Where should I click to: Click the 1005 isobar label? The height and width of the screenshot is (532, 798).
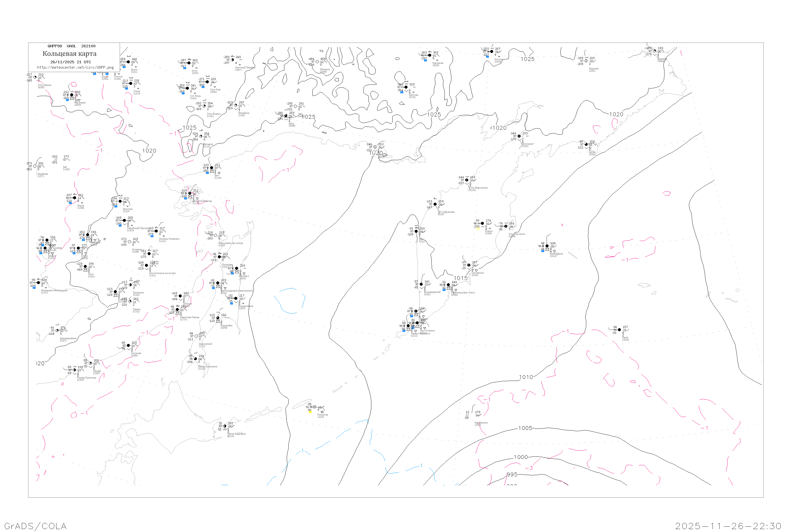[525, 428]
